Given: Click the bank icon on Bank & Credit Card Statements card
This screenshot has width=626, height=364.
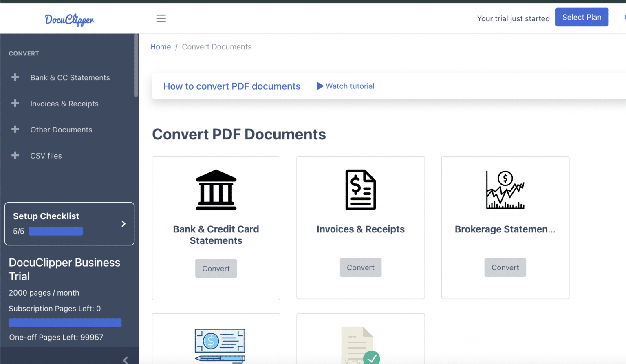Looking at the screenshot, I should 216,190.
